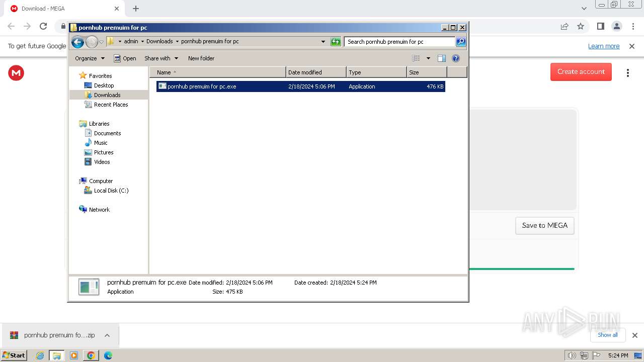
Task: Open the Windows Start menu
Action: tap(14, 355)
